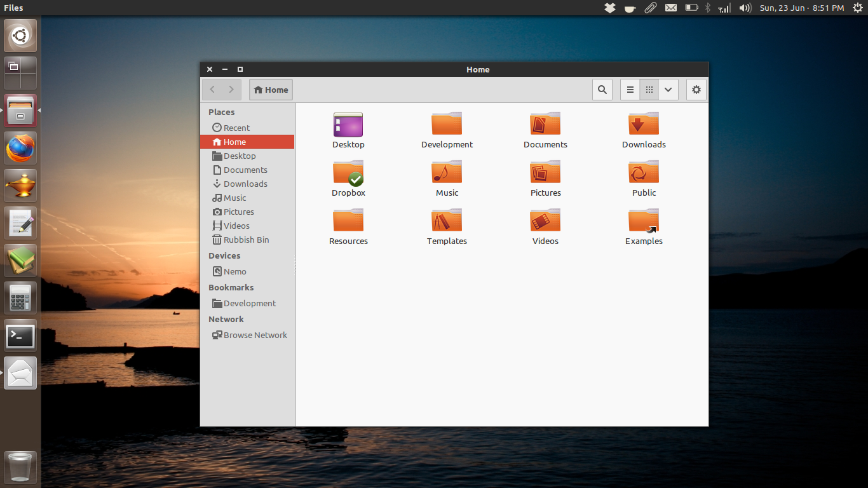Open the system session gear menu
The width and height of the screenshot is (868, 488).
pyautogui.click(x=857, y=8)
